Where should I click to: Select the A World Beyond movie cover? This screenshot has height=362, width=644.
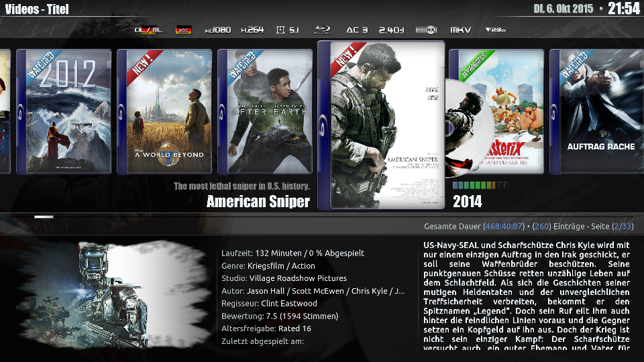165,112
